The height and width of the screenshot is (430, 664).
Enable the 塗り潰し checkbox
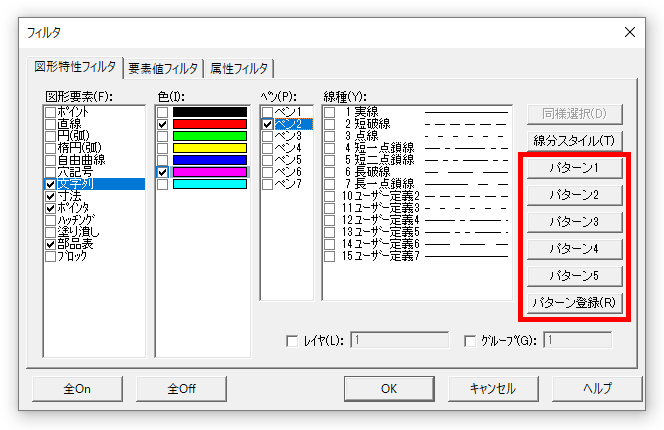[50, 232]
